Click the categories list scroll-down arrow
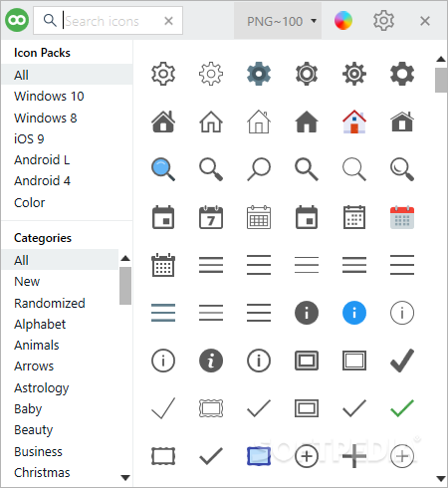This screenshot has width=448, height=488. tap(125, 478)
